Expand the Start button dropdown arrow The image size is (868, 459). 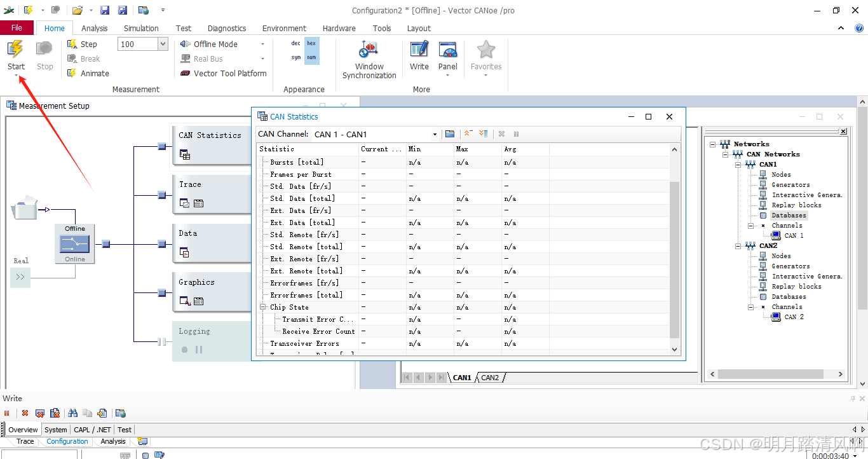point(16,76)
